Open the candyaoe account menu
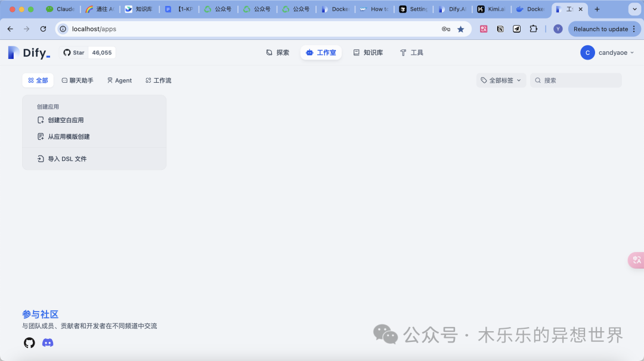The image size is (644, 361). coord(608,52)
